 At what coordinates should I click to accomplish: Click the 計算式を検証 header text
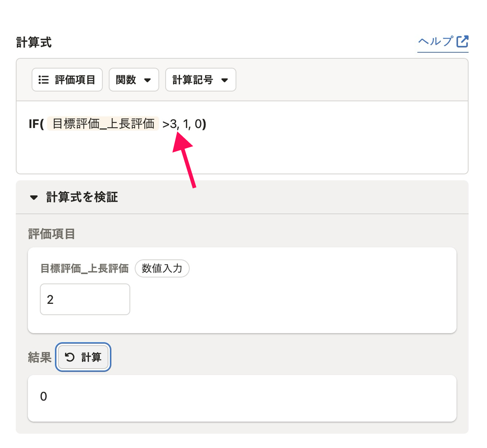(x=82, y=197)
